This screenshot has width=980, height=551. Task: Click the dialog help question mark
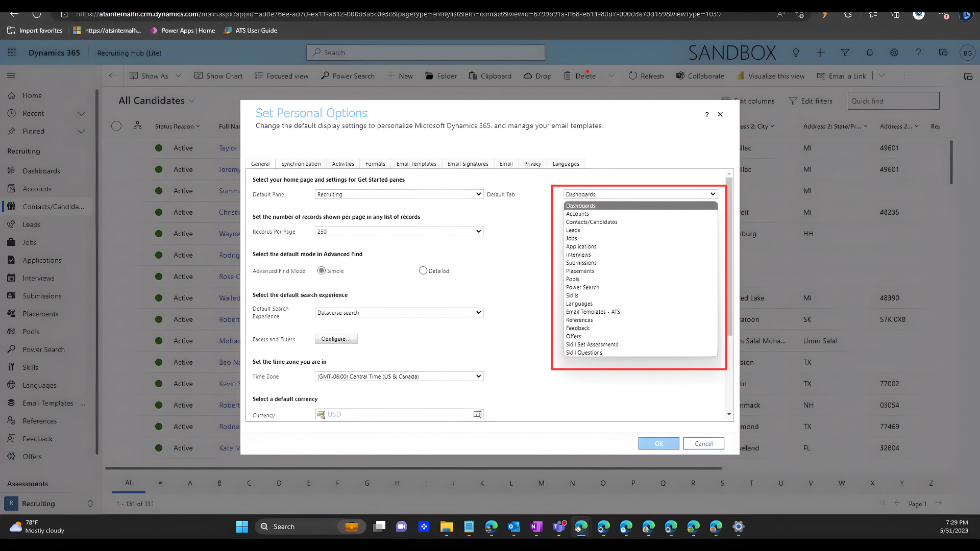coord(707,114)
